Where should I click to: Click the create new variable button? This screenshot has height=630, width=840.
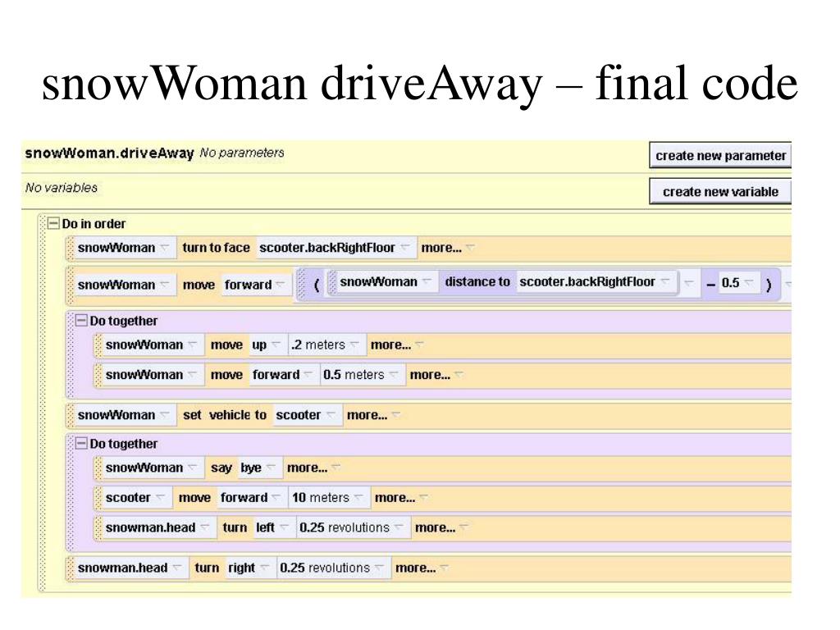(720, 191)
